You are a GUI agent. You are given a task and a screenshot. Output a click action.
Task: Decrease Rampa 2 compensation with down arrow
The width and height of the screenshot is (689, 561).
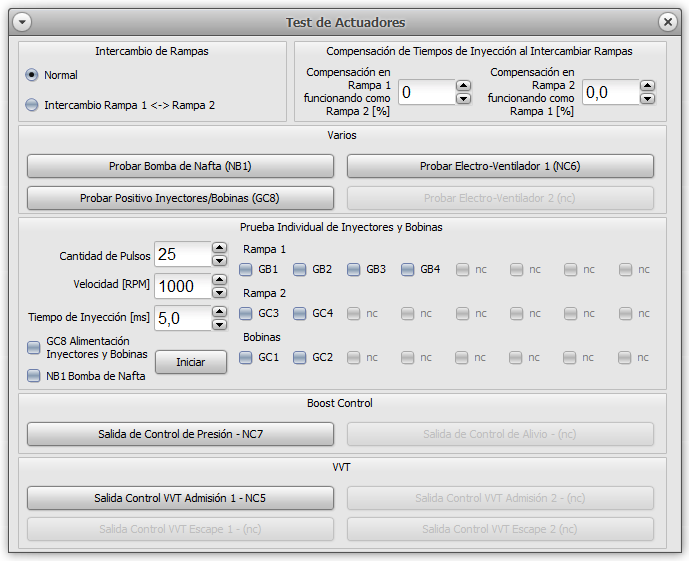[x=647, y=99]
